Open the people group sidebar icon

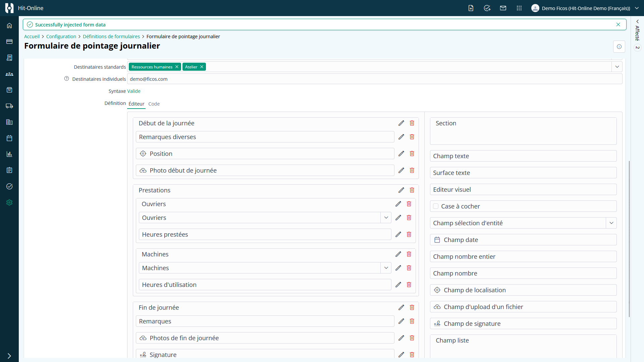point(9,74)
